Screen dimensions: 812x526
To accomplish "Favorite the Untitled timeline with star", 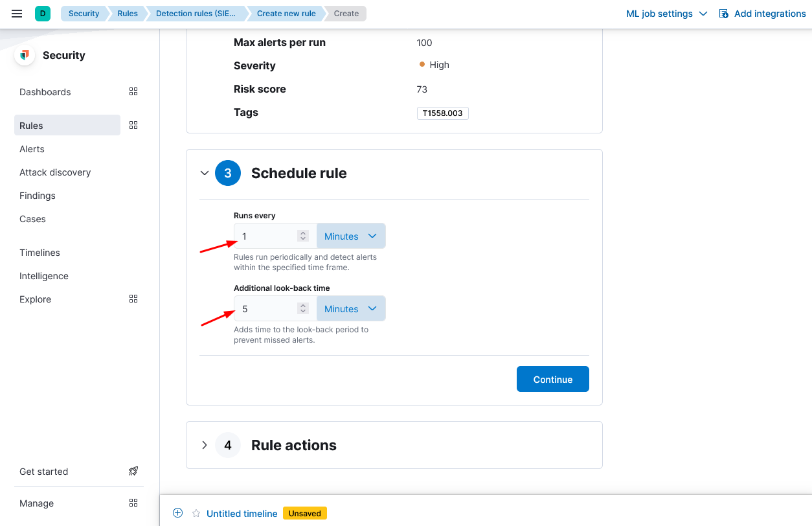I will coord(196,514).
